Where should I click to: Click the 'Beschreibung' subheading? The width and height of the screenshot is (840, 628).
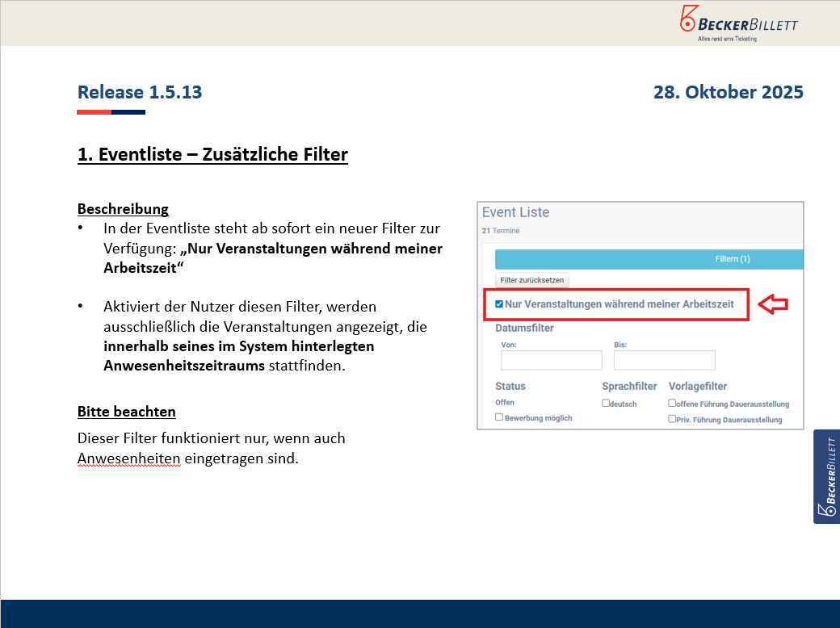tap(123, 209)
